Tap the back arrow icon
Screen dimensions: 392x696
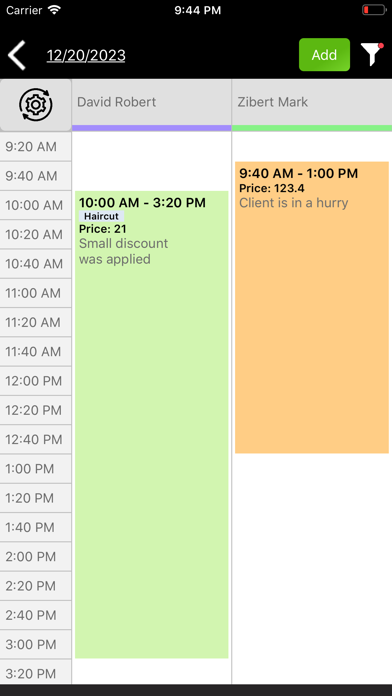16,55
